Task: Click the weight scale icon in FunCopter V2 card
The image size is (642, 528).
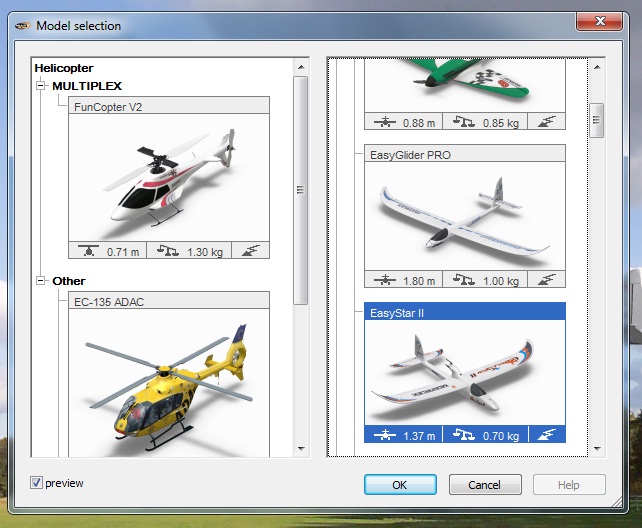Action: click(x=168, y=250)
